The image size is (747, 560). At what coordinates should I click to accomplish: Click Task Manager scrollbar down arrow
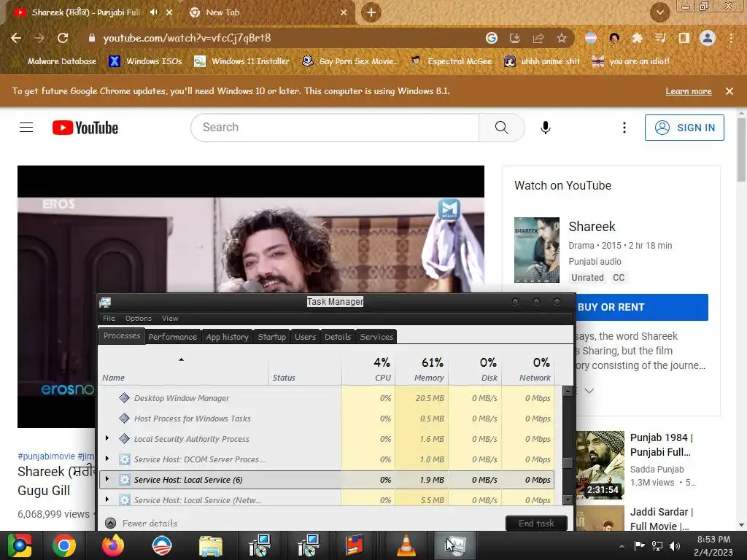click(x=568, y=499)
